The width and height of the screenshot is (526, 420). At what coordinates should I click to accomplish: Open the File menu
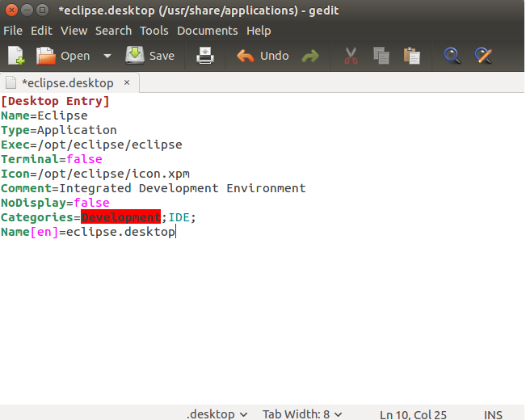pos(13,31)
